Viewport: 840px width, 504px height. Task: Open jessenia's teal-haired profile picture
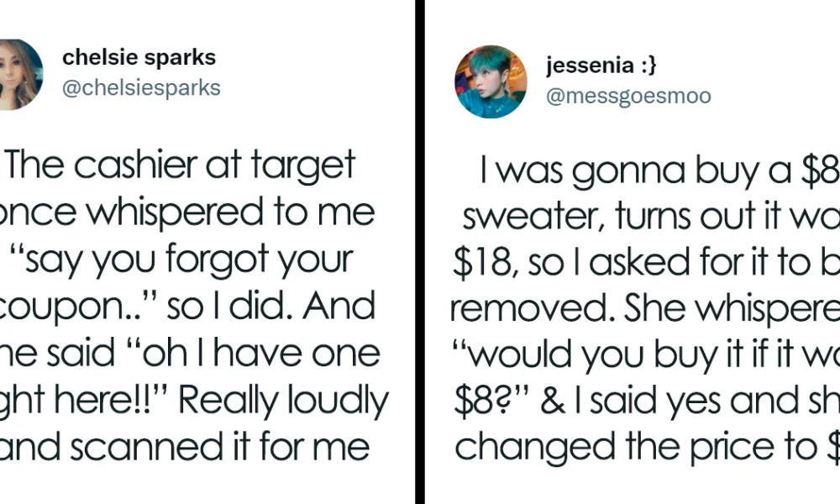coord(491,81)
